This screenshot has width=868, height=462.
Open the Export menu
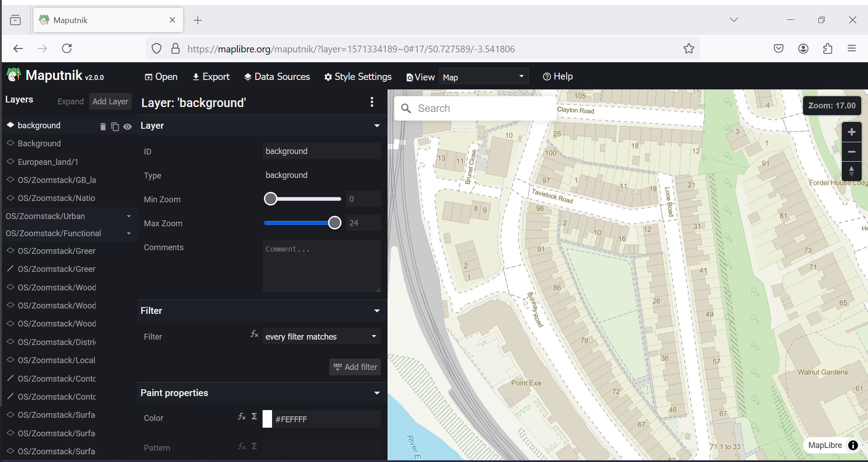coord(211,77)
